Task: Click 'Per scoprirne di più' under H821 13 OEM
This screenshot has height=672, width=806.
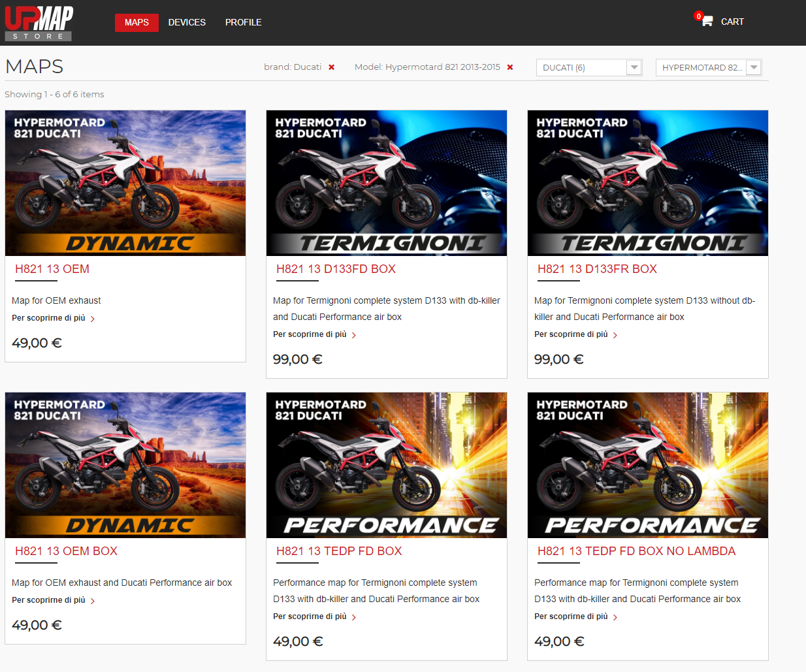Action: [x=54, y=318]
